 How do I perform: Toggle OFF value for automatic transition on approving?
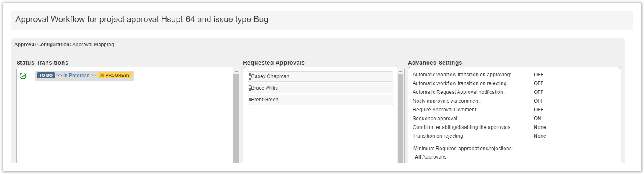tap(538, 75)
